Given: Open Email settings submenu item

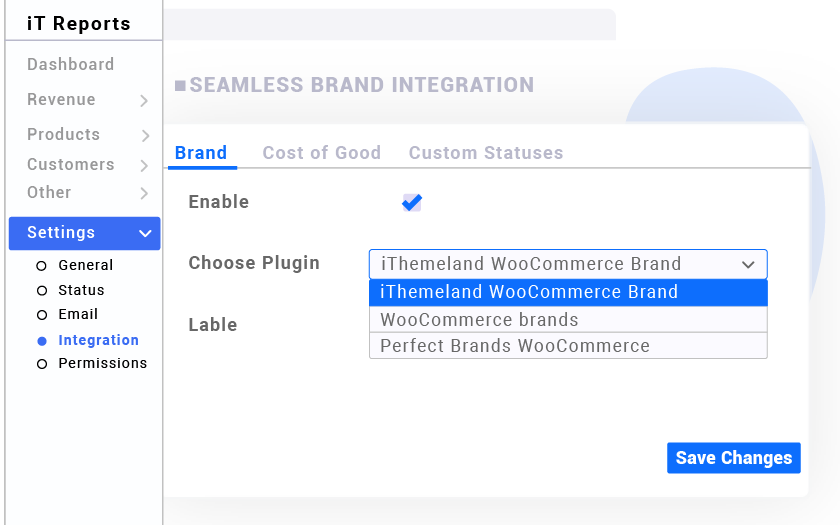Looking at the screenshot, I should point(77,315).
